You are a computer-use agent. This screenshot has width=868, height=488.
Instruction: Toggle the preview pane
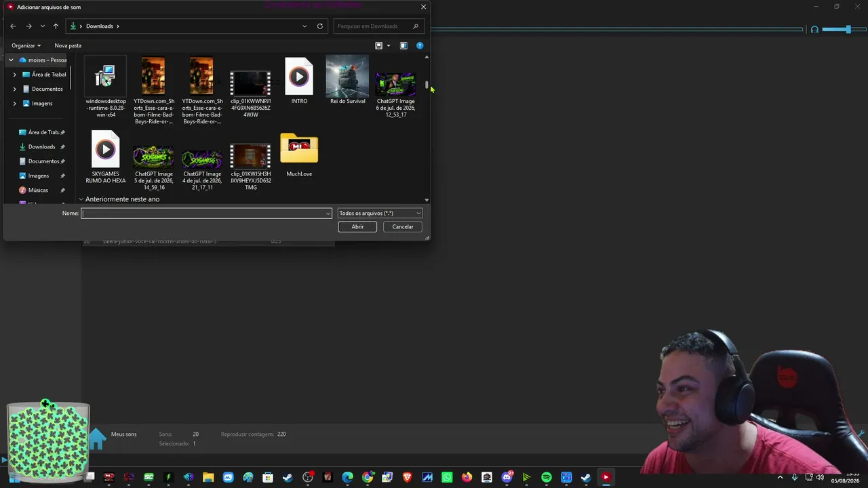coord(403,45)
